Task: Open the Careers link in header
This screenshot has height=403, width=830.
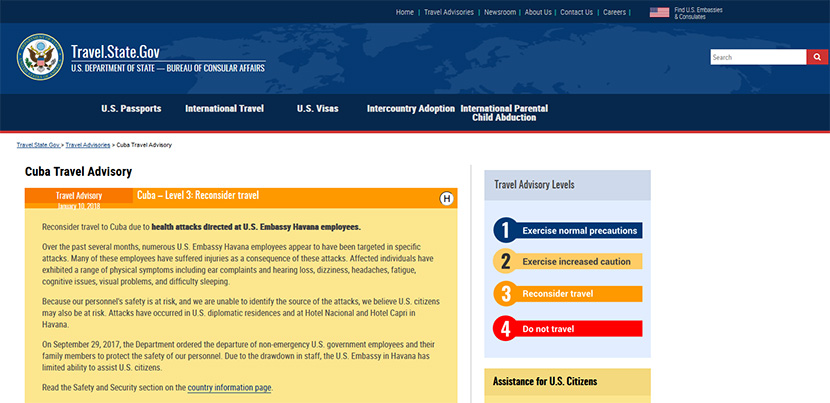Action: pos(614,12)
